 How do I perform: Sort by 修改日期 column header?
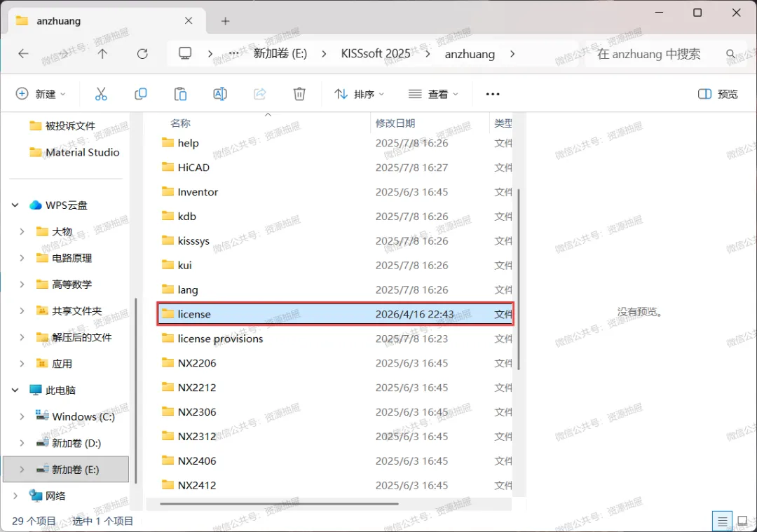(x=395, y=123)
